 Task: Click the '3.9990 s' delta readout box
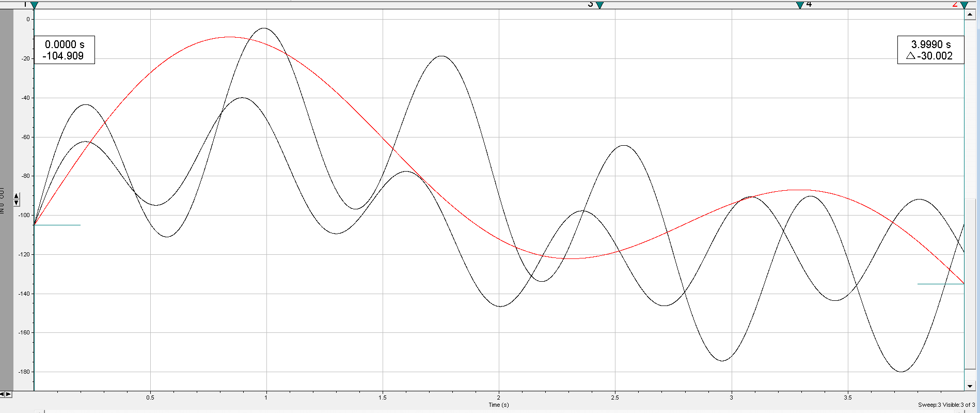[930, 50]
